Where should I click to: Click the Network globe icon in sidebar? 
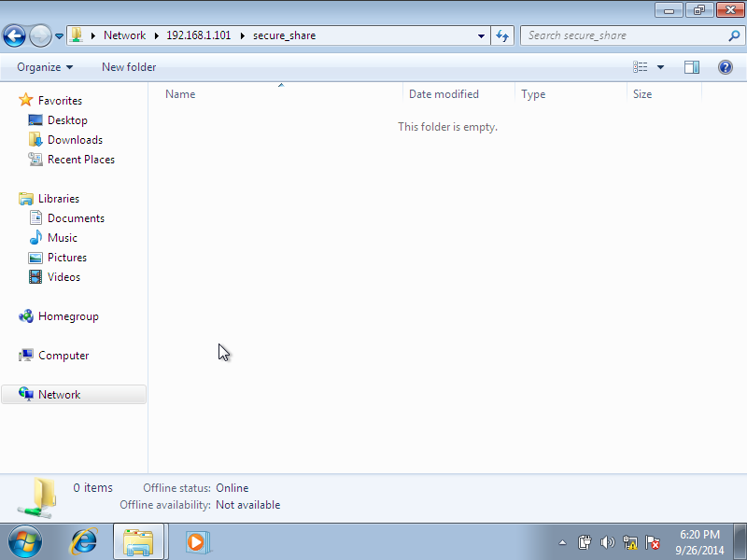point(26,394)
